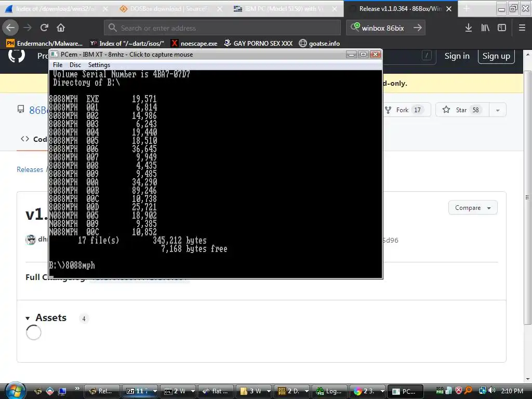Open the Index of /~dartz/isos/ bookmark
Image resolution: width=532 pixels, height=399 pixels.
[127, 44]
